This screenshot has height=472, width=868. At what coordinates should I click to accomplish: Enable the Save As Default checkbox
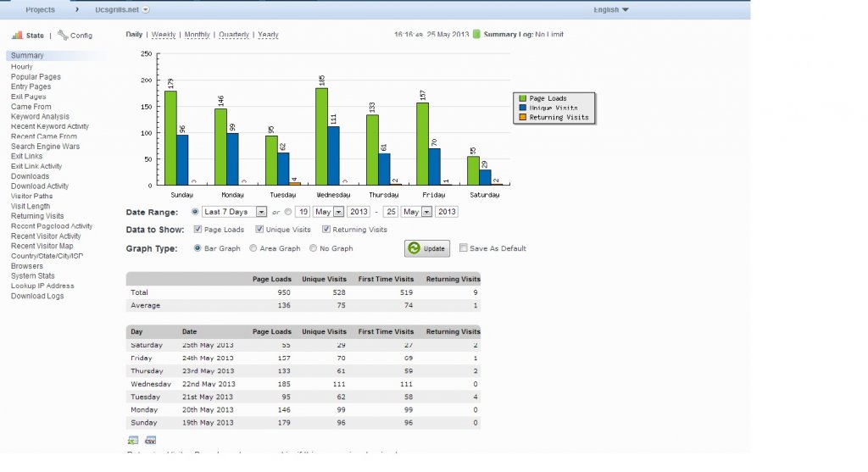click(463, 248)
